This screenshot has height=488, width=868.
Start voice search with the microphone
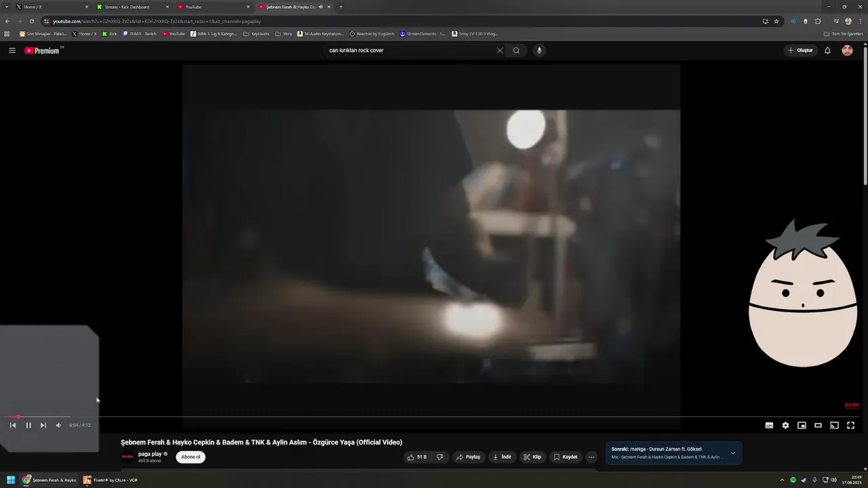(539, 50)
